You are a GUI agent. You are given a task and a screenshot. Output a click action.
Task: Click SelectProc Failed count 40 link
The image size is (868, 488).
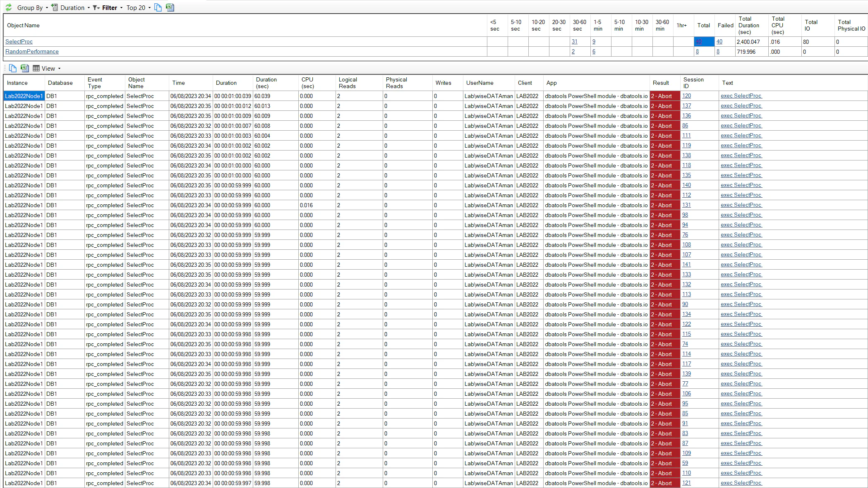tap(719, 41)
